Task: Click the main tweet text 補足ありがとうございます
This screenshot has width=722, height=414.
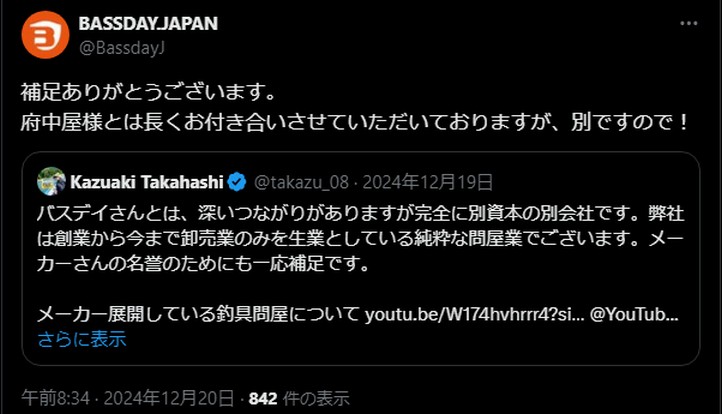Action: coord(148,93)
